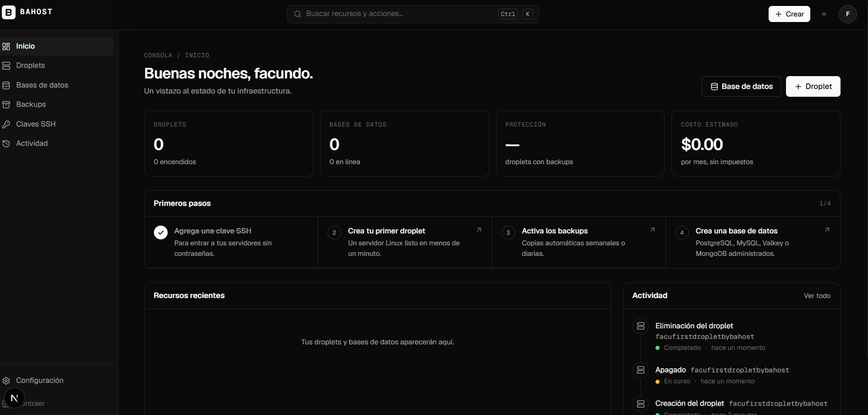Focus the Buscar recursos y acciones search field
The height and width of the screenshot is (415, 868).
(413, 14)
